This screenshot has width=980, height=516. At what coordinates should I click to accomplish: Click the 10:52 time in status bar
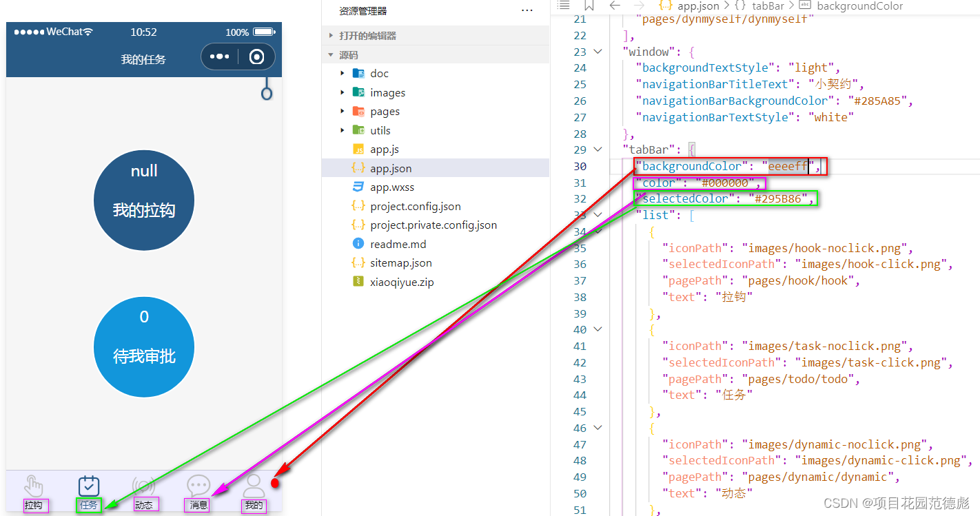(x=143, y=32)
